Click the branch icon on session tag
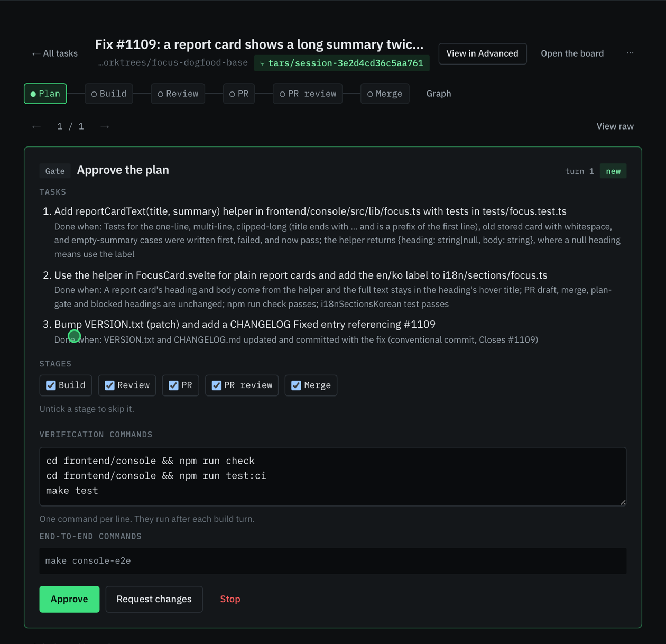Screen dimensions: 666x644 262,63
